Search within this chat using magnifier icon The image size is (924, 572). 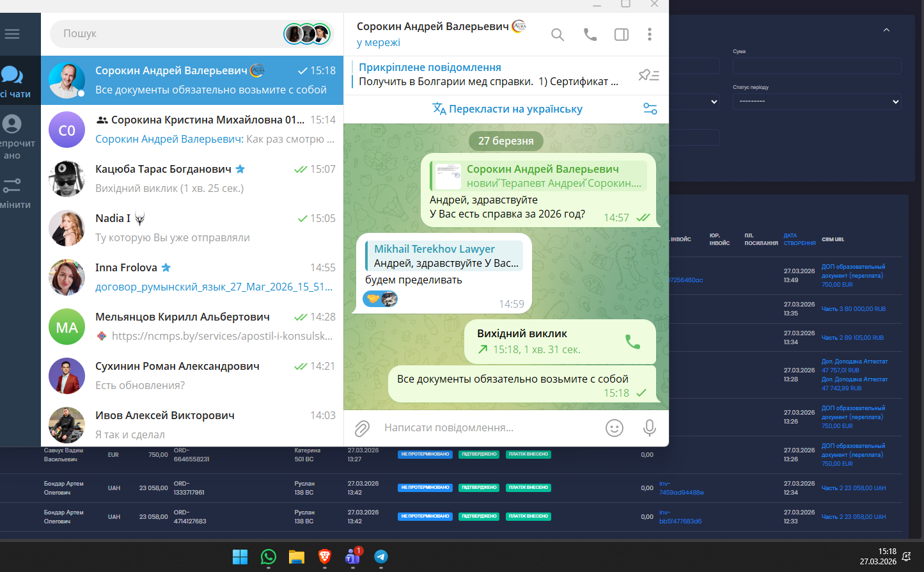(x=558, y=35)
